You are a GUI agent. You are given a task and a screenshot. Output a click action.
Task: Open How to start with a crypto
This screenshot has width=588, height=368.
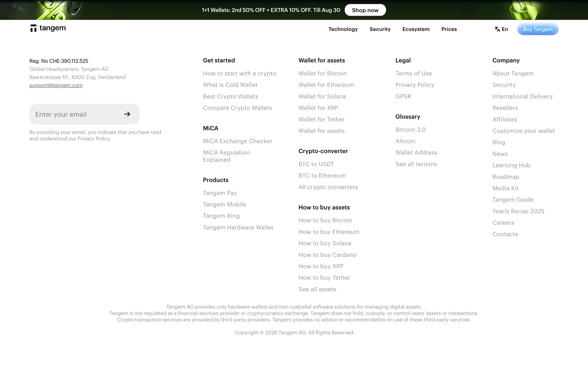[x=239, y=73]
